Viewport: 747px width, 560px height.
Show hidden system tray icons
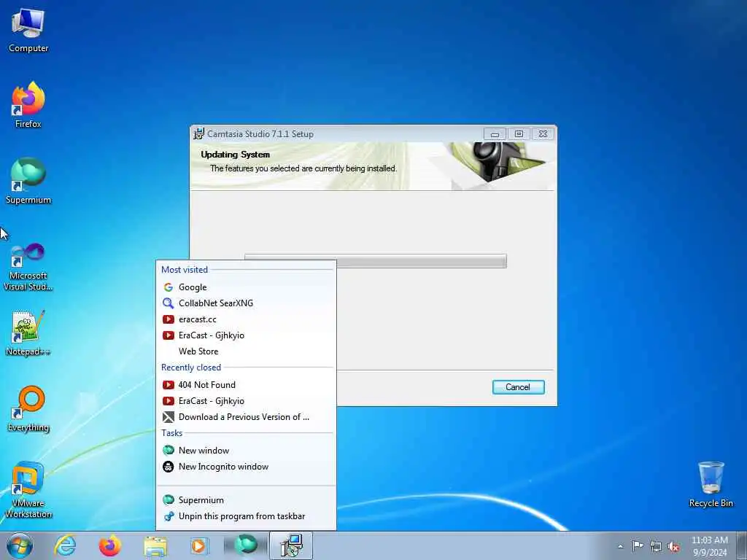click(620, 546)
